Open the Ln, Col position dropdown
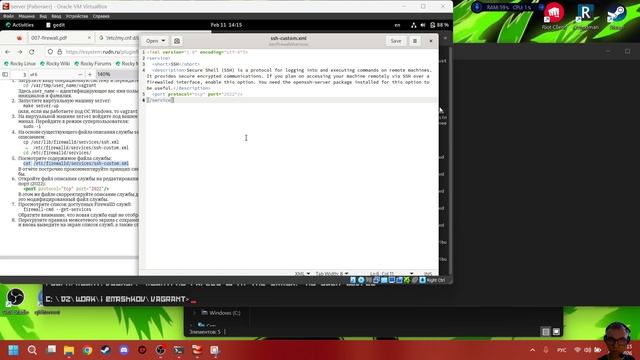The height and width of the screenshot is (360, 640). [x=391, y=273]
